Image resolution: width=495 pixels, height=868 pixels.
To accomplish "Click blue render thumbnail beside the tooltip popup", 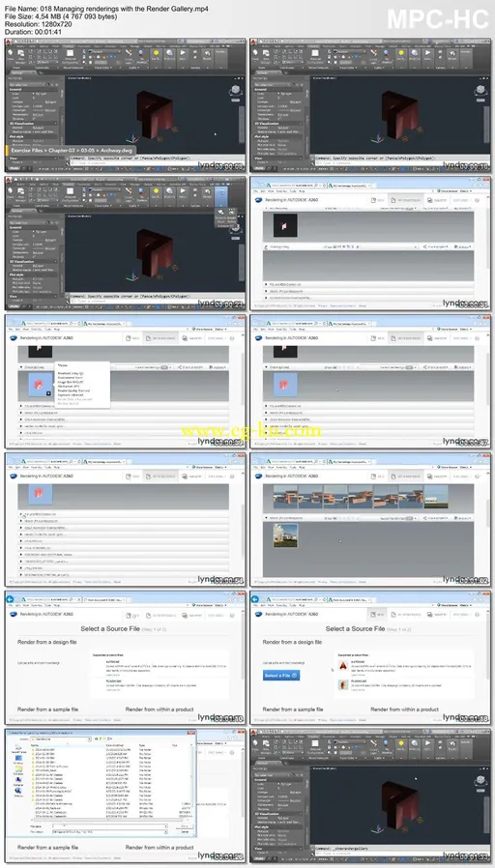I will [x=41, y=384].
